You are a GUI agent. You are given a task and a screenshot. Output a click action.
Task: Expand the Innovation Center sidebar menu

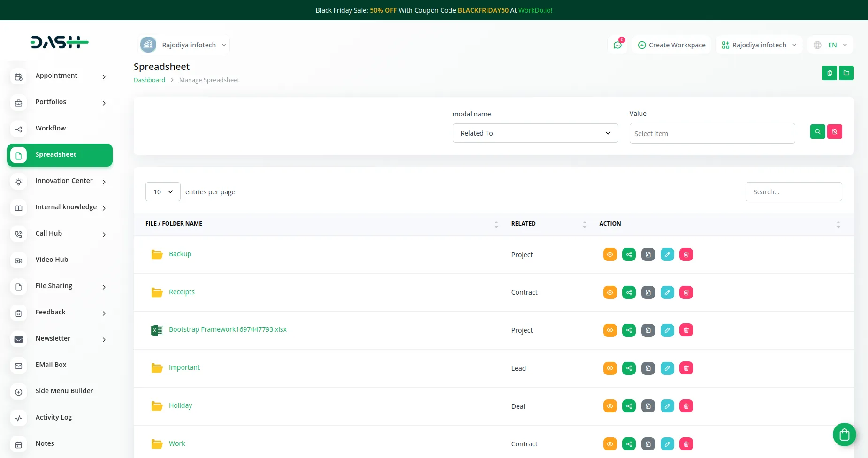[x=60, y=181]
